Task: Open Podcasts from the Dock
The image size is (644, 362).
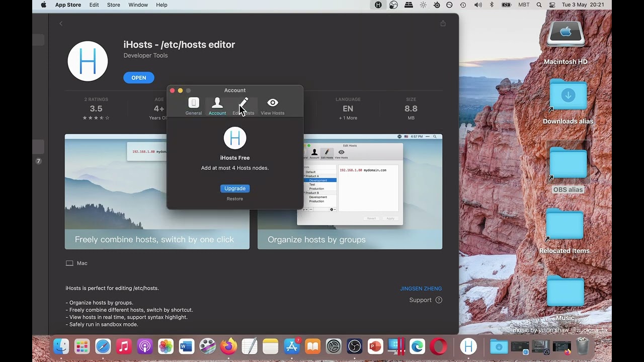Action: 145,346
